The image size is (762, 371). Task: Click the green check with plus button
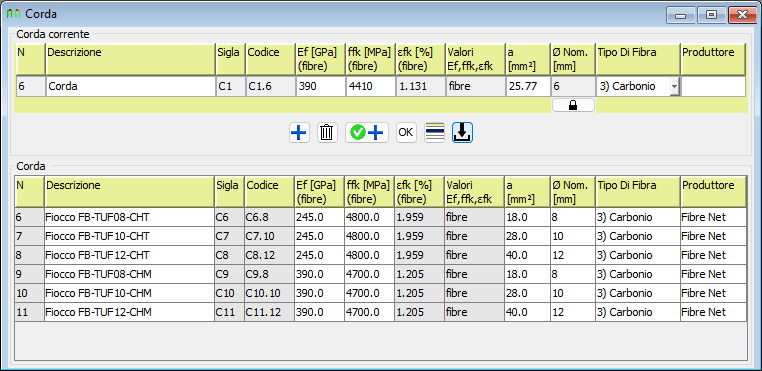[x=367, y=132]
